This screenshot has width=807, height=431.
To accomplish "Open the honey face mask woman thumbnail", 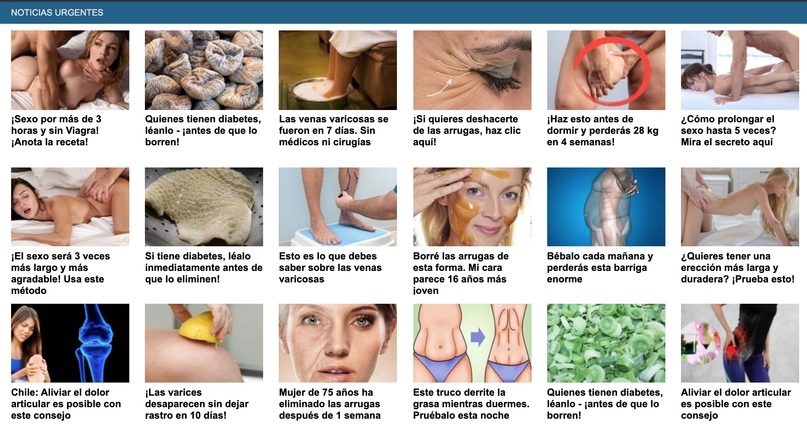I will [x=472, y=206].
